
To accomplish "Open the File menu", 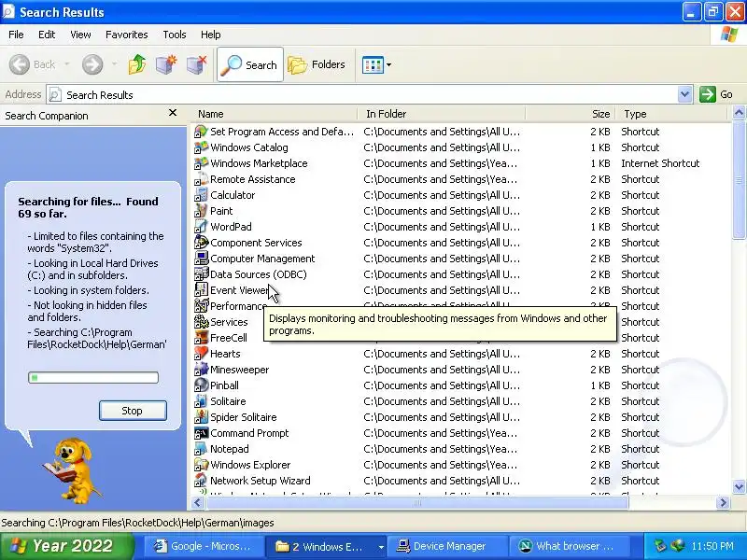I will pyautogui.click(x=16, y=35).
